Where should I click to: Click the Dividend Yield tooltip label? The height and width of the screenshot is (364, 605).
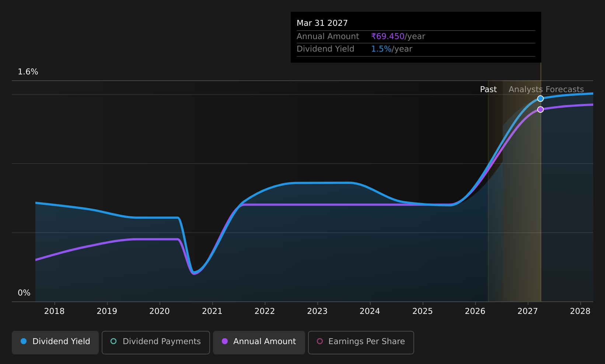click(325, 49)
